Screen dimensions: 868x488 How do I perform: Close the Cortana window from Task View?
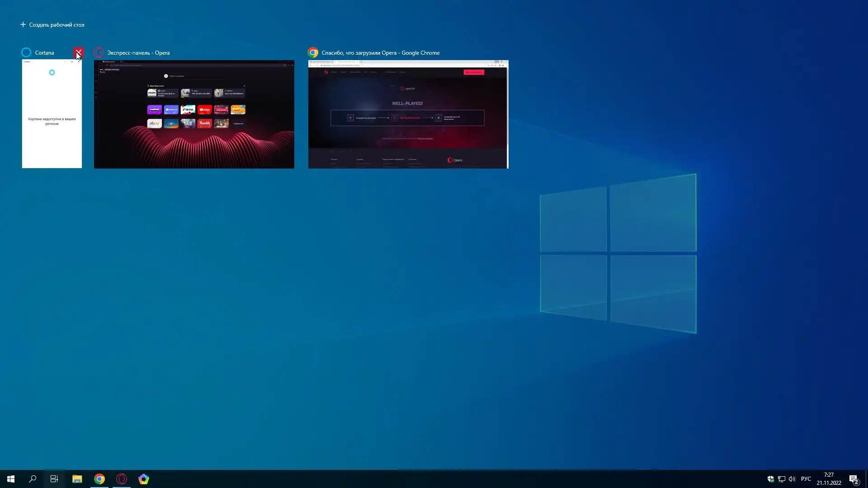point(78,53)
